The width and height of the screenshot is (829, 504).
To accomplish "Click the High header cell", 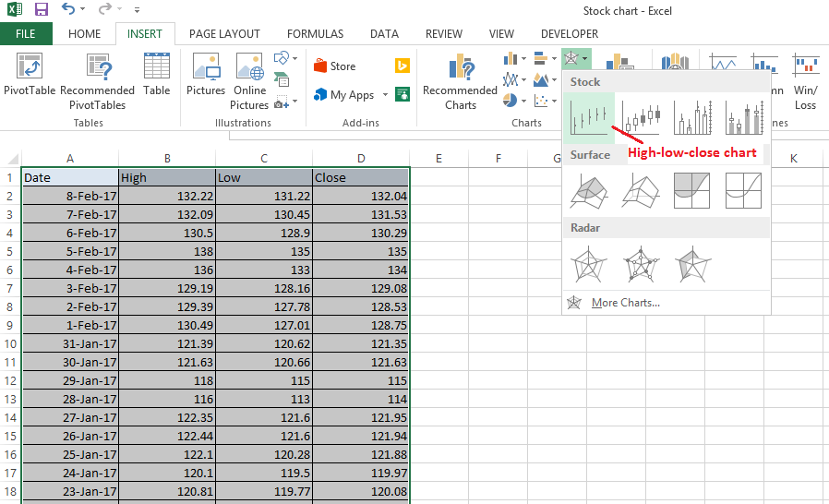I will click(167, 178).
